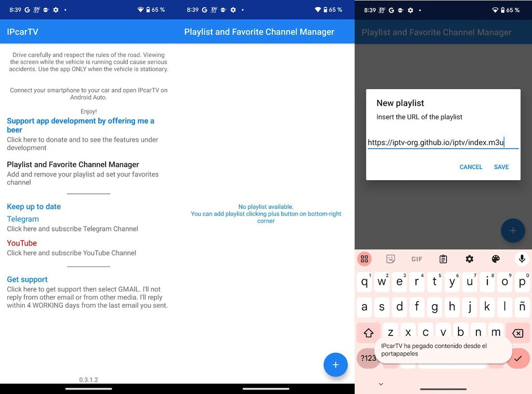Tap the plus button to add a playlist
Image resolution: width=532 pixels, height=394 pixels.
(336, 365)
